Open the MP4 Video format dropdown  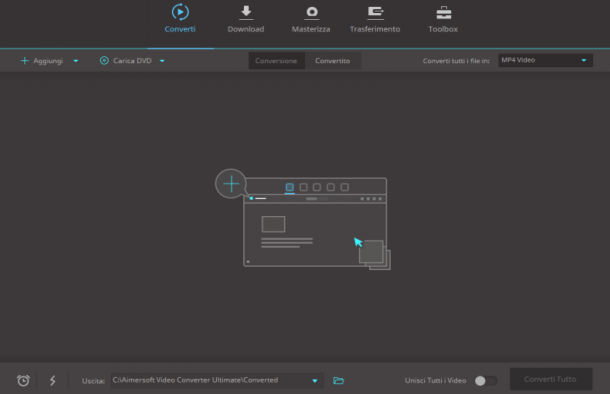click(545, 60)
